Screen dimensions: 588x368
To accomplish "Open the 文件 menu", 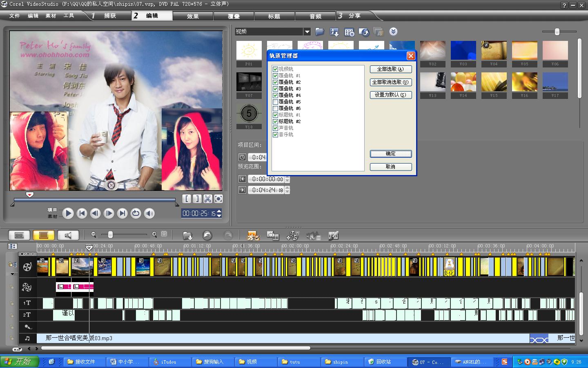I will [15, 16].
